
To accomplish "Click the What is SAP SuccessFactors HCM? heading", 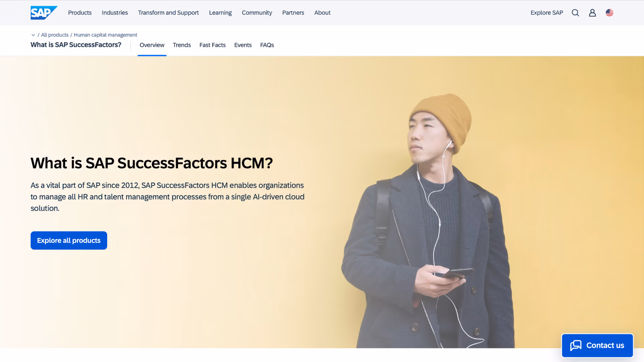I will click(x=152, y=163).
